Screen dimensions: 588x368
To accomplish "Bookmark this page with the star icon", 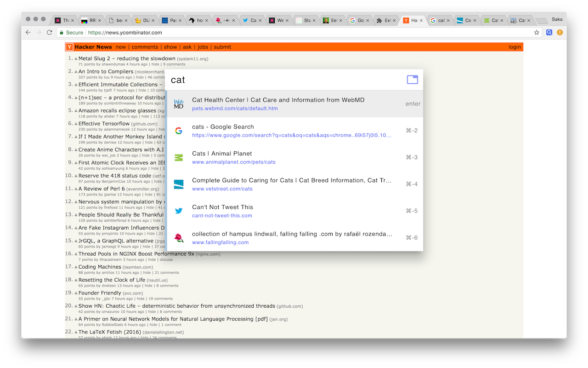I will coord(537,33).
